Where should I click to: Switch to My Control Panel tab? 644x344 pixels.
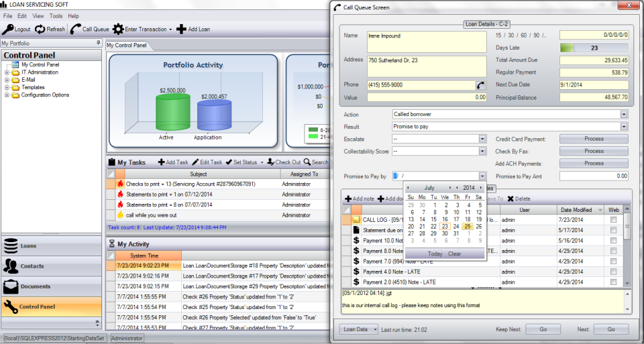click(127, 45)
